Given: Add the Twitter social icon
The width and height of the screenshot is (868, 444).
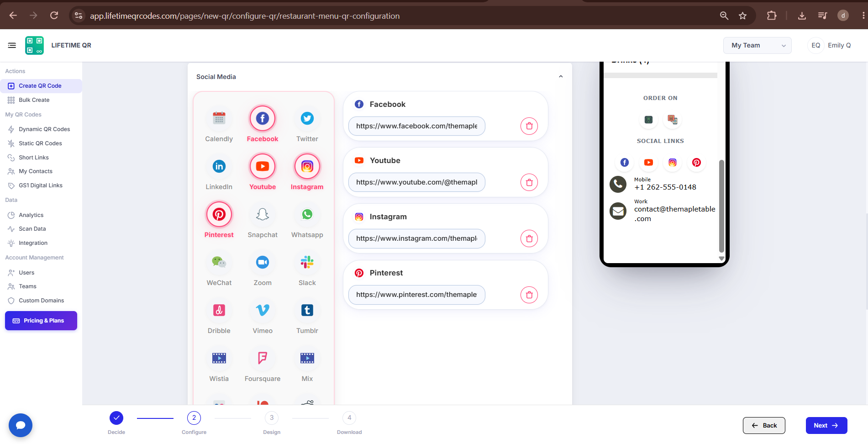Looking at the screenshot, I should click(x=307, y=119).
